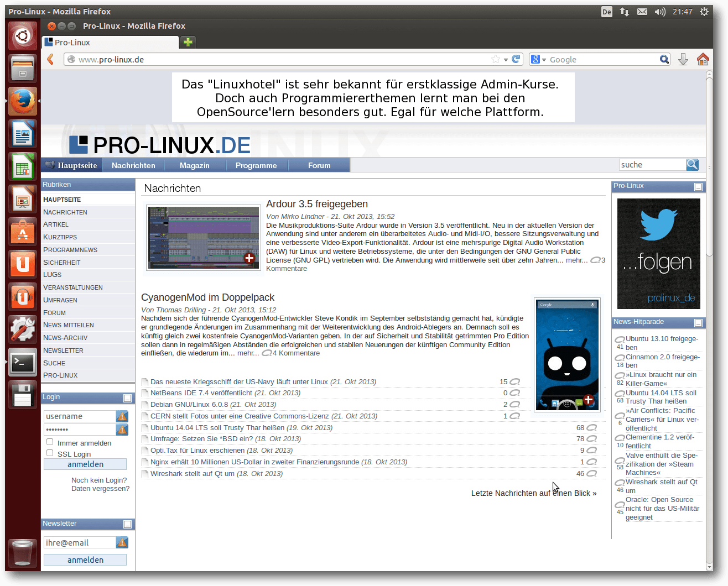The height and width of the screenshot is (586, 728).
Task: Open the Files manager in the dock
Action: point(23,69)
